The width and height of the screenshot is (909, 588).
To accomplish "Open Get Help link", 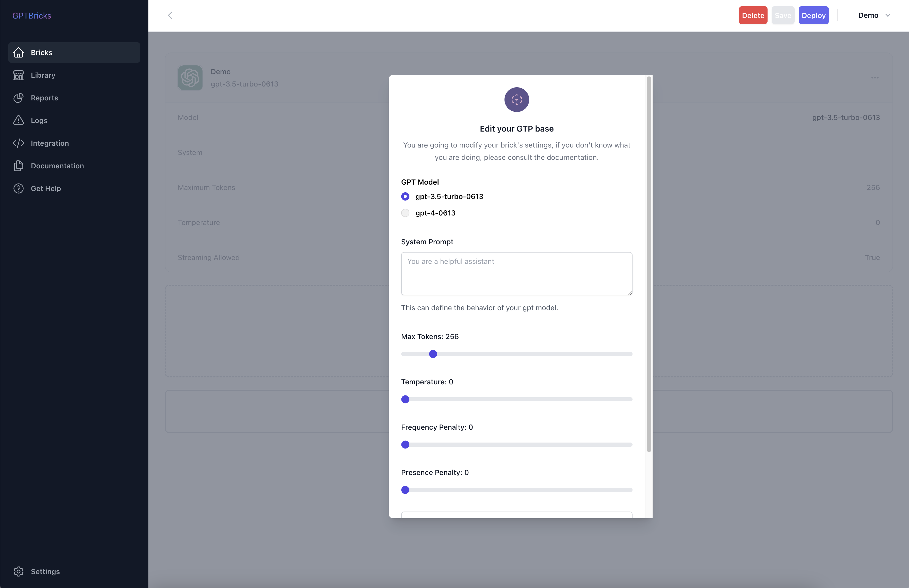I will (74, 188).
